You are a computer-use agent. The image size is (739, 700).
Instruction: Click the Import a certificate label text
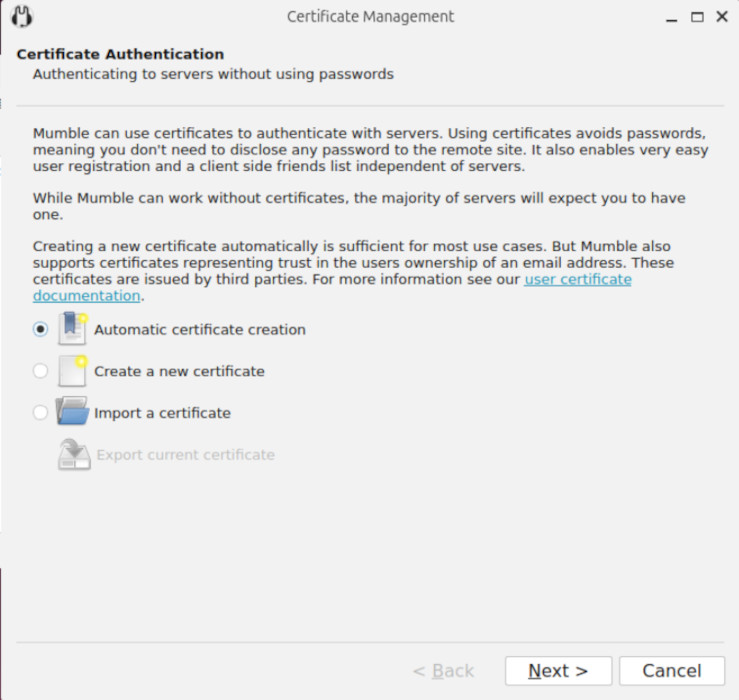(x=163, y=413)
